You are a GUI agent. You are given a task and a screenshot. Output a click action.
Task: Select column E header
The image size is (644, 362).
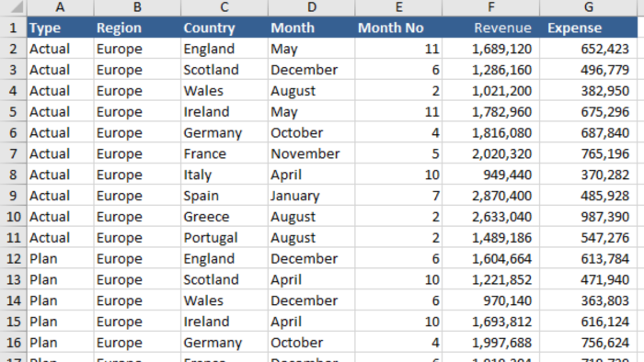(x=398, y=7)
